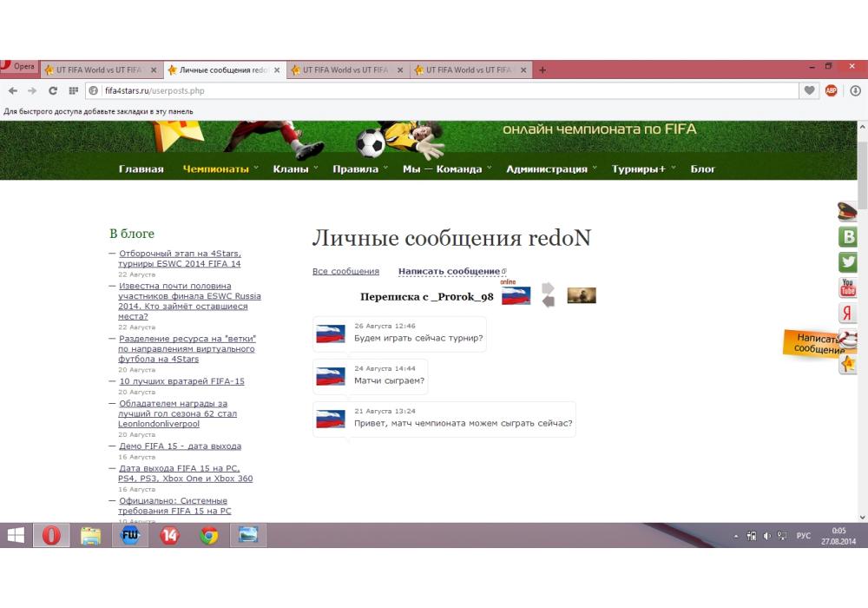Click the Все сообщения link
868x608 pixels.
[345, 272]
